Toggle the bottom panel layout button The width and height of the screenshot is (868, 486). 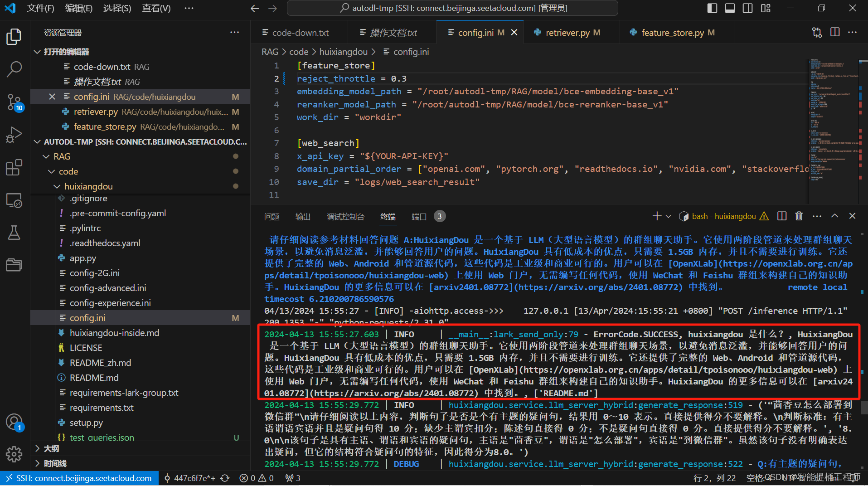coord(730,8)
